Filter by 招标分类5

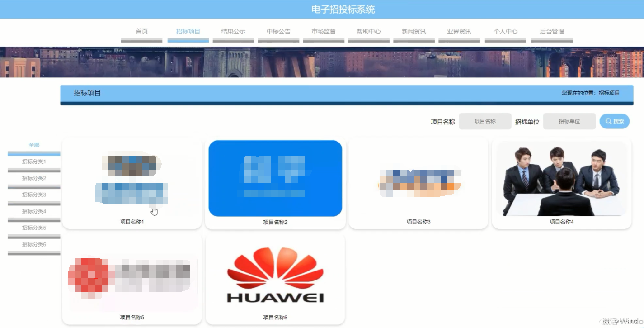click(34, 230)
